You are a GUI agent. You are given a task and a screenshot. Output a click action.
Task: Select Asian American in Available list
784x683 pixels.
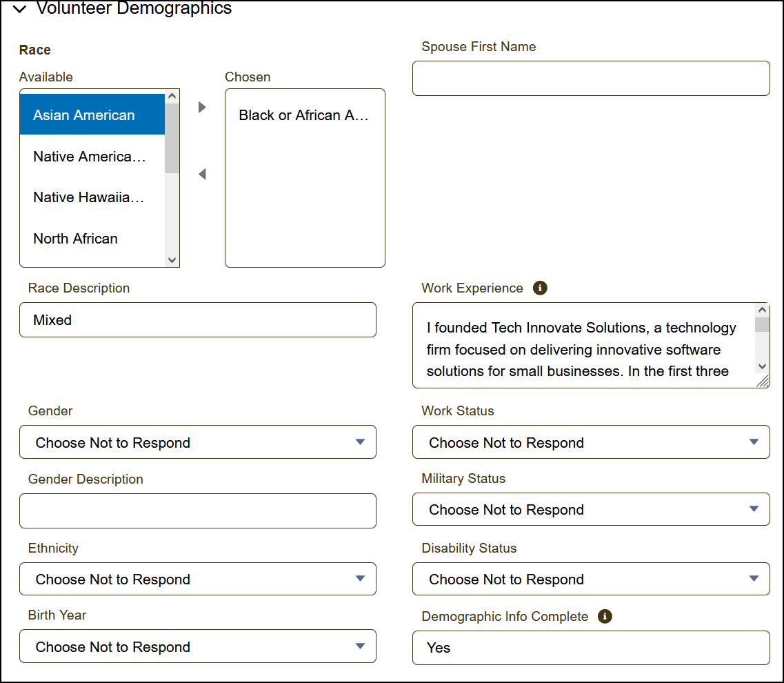(x=92, y=115)
